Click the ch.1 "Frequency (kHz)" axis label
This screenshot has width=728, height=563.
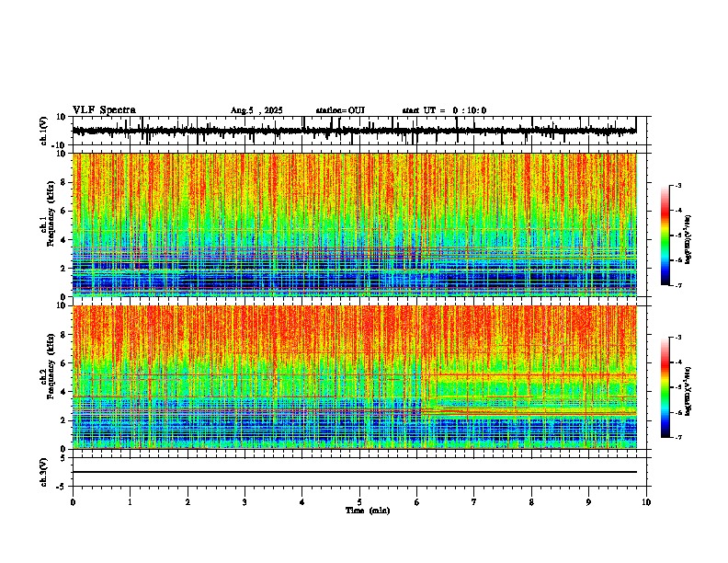coord(51,212)
